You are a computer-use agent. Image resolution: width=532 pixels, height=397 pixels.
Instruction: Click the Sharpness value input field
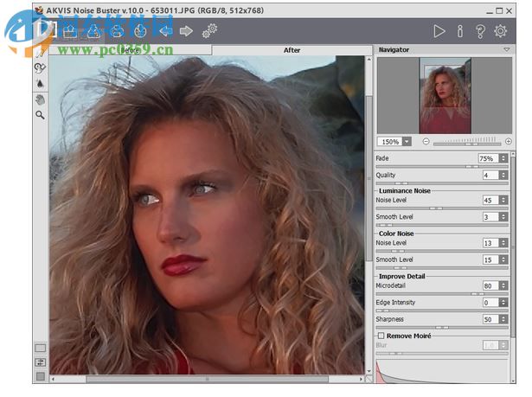click(x=490, y=319)
